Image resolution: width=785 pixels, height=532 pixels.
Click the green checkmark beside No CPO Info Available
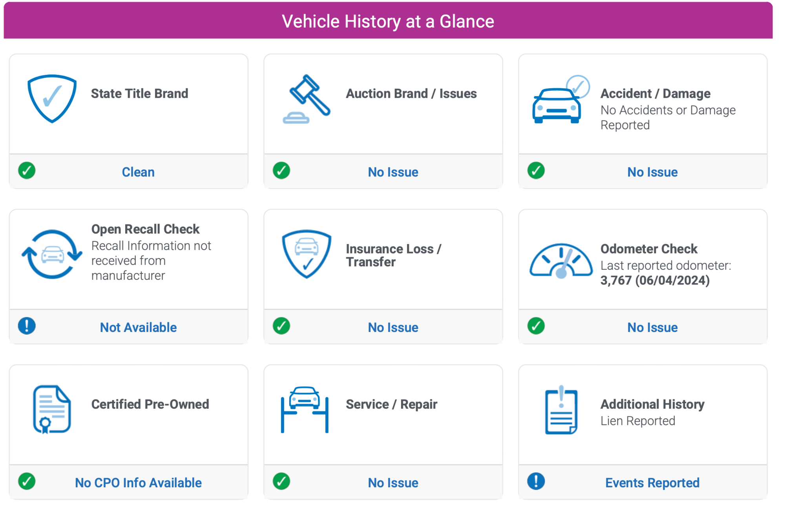[x=27, y=481]
